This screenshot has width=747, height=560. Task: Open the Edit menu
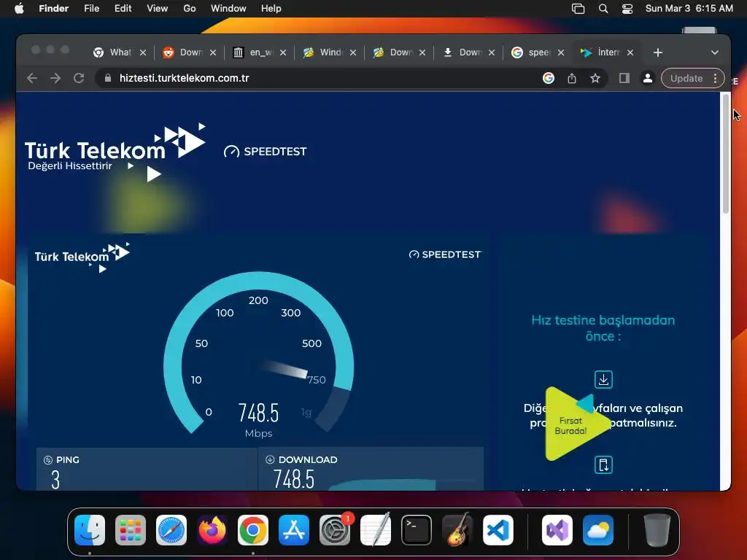(123, 9)
